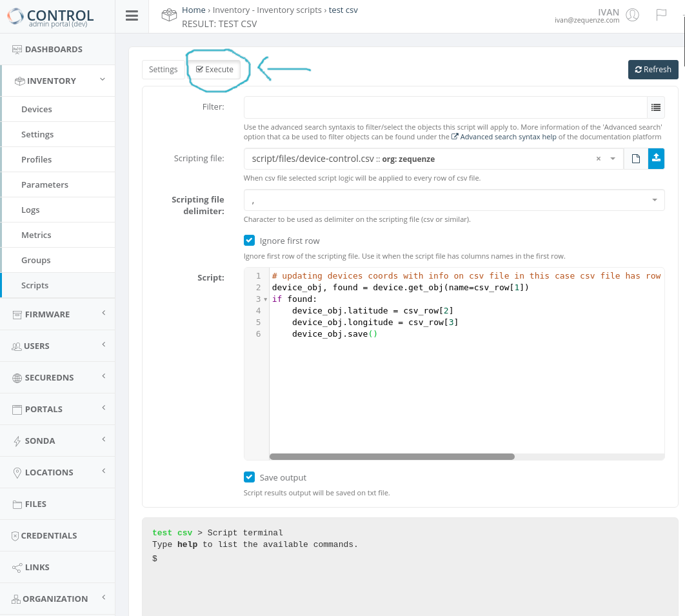Viewport: 685px width, 616px height.
Task: Clear the selected scripting file
Action: coord(598,159)
